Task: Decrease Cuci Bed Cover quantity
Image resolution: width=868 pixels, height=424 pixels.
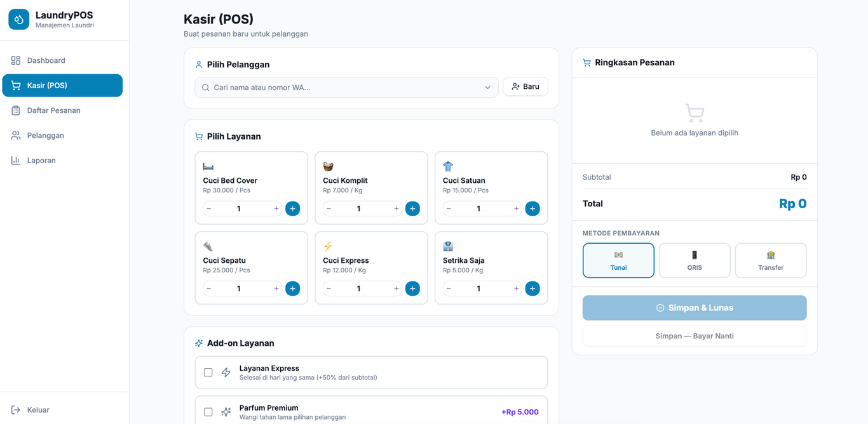Action: click(x=209, y=209)
